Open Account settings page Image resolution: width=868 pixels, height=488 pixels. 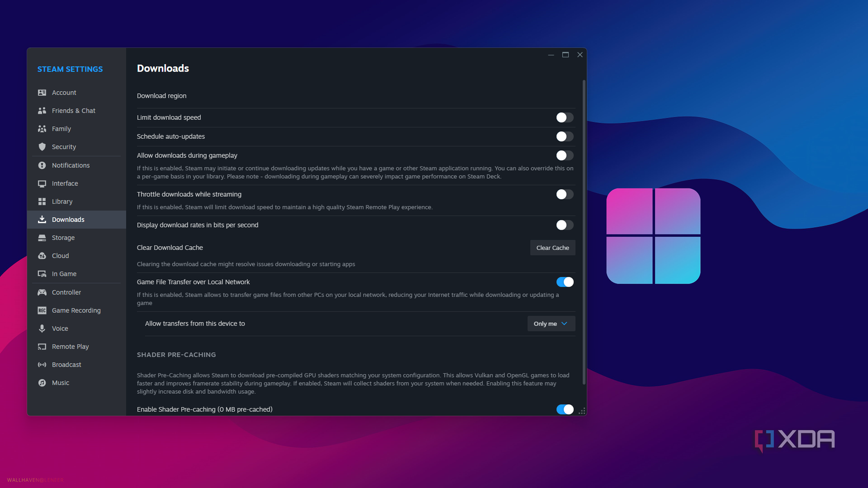77,93
